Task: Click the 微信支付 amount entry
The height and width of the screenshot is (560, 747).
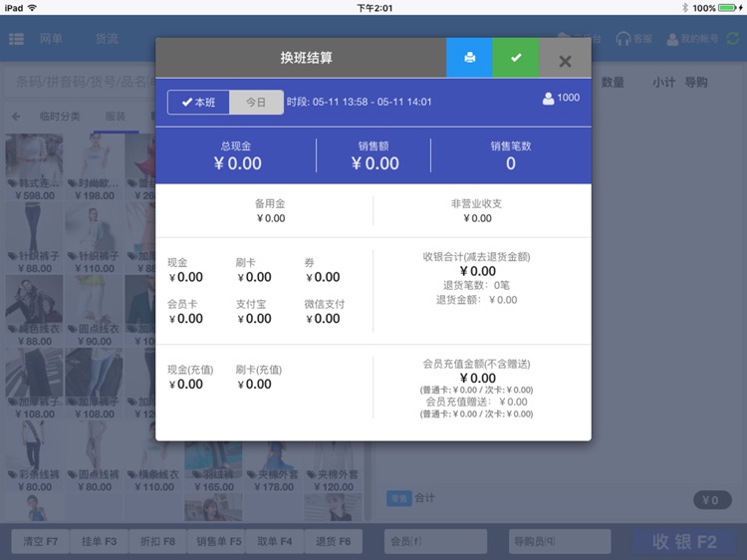Action: click(325, 312)
